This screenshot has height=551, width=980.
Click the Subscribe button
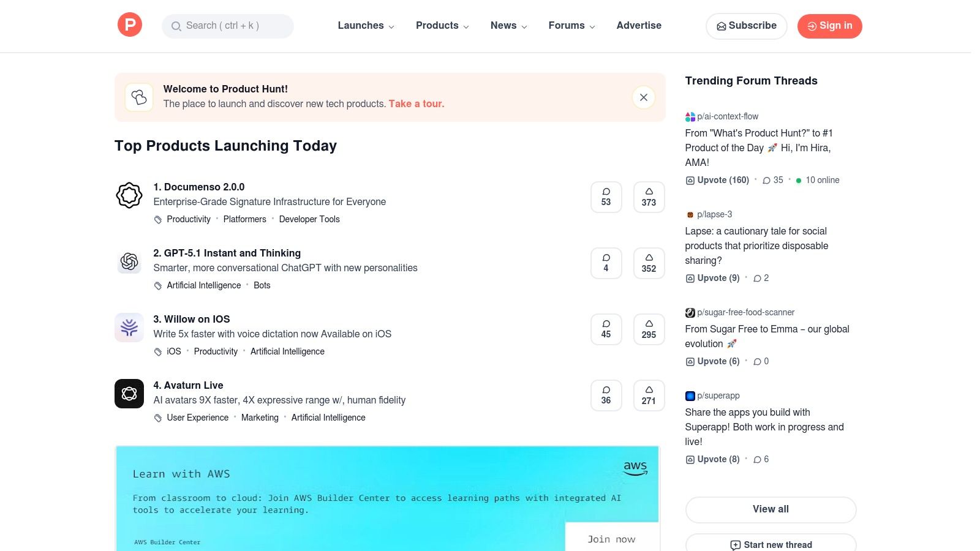point(746,26)
